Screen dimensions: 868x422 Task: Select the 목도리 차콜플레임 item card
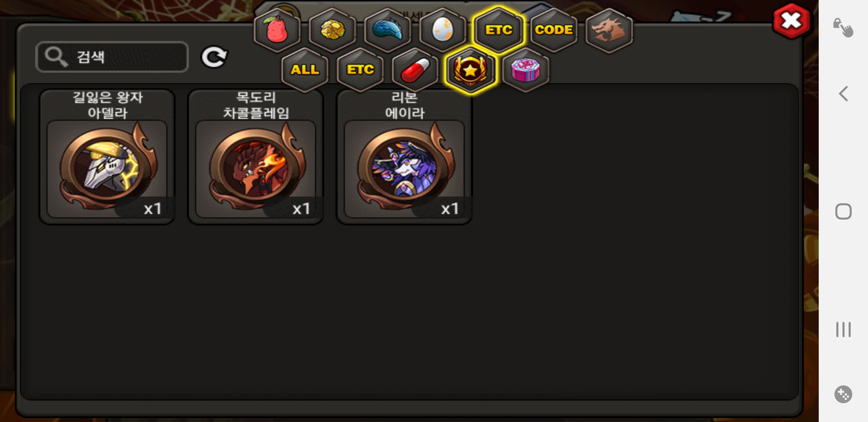pos(256,156)
